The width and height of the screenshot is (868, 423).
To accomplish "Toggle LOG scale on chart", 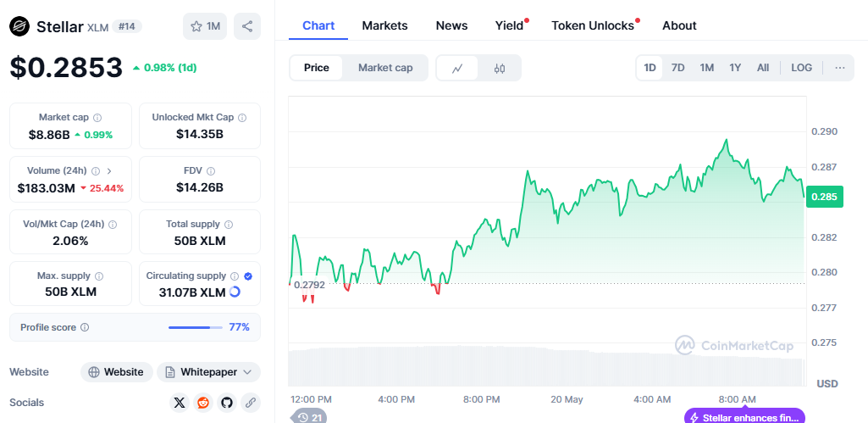I will coord(802,68).
